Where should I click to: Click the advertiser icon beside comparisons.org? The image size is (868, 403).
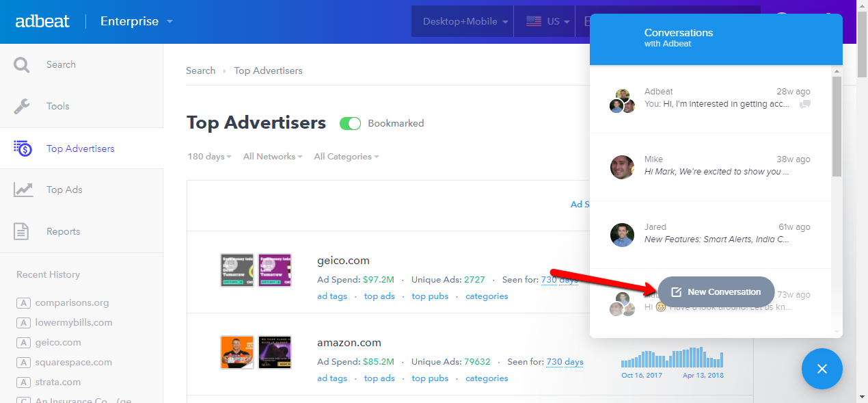click(x=23, y=302)
